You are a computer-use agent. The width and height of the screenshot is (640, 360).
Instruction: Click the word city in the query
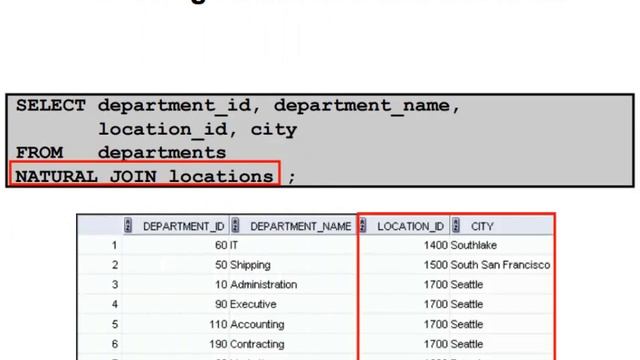(x=273, y=131)
